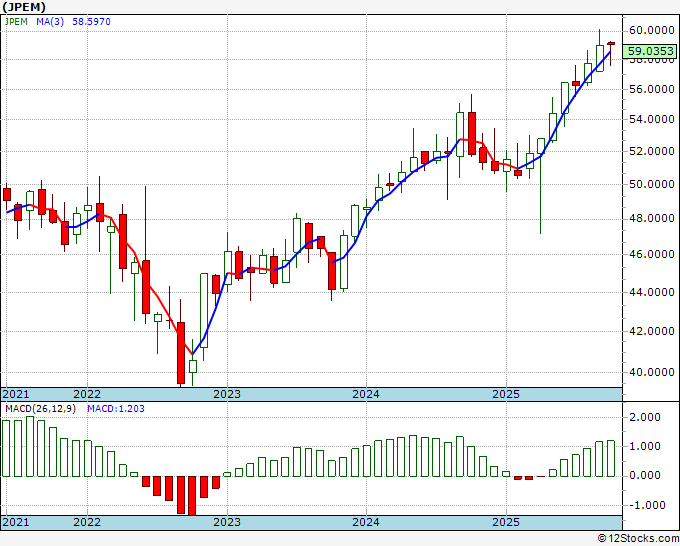Click the moving average value 58.5970
This screenshot has width=680, height=546.
[x=91, y=21]
